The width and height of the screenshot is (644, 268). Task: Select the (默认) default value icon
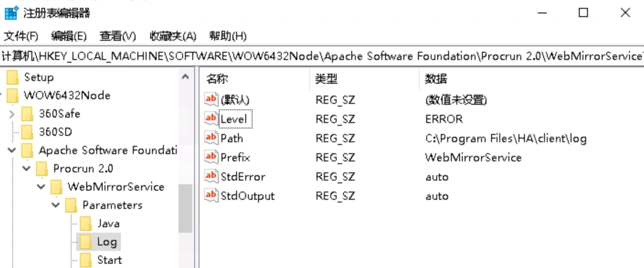click(x=211, y=100)
